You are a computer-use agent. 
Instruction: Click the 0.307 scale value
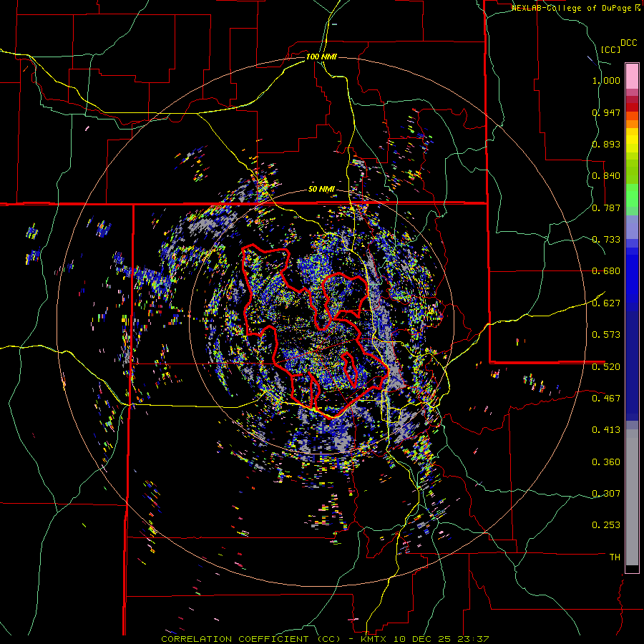[606, 494]
